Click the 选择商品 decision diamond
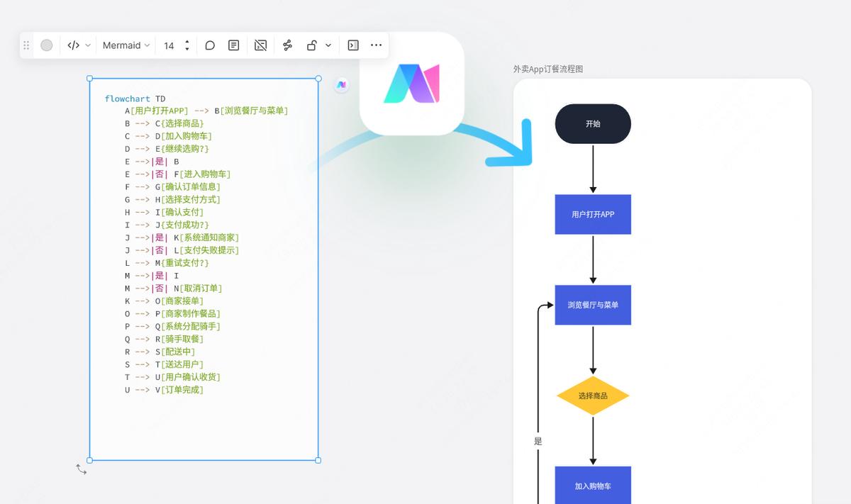851x504 pixels. (x=593, y=395)
